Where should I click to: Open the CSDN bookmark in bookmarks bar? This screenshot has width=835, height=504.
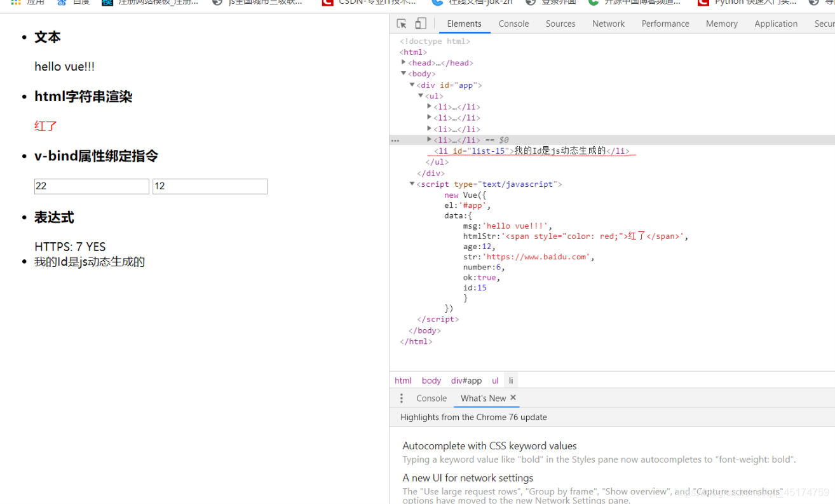pyautogui.click(x=369, y=3)
